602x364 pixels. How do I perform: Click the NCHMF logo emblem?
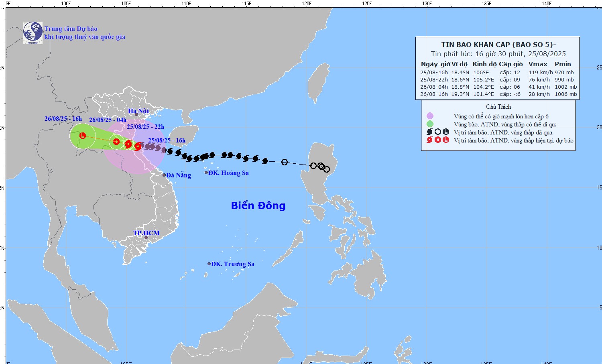[x=33, y=33]
